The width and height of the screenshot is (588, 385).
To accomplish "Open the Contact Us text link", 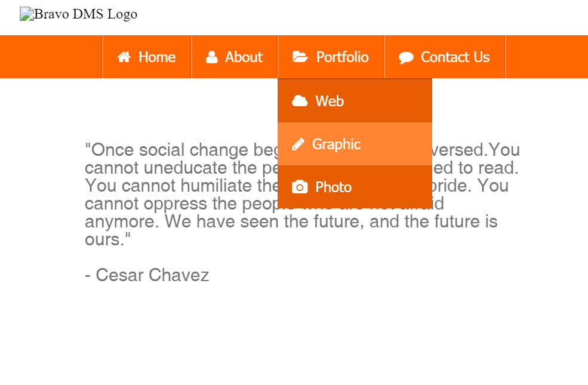I will tap(455, 57).
